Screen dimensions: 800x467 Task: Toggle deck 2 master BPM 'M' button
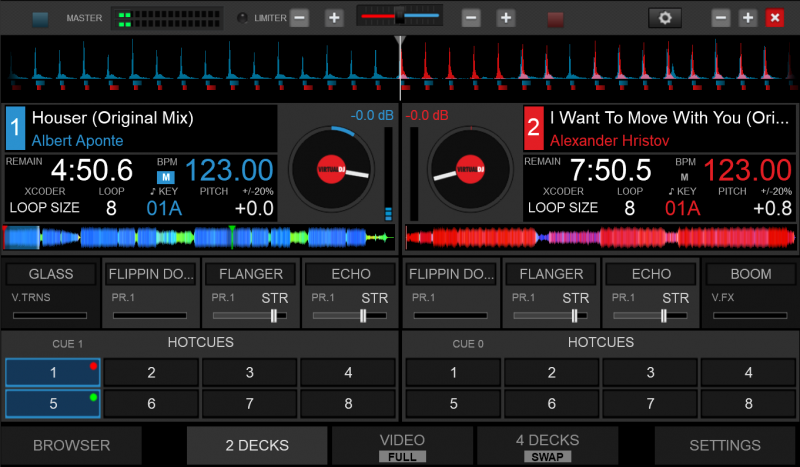pyautogui.click(x=684, y=177)
